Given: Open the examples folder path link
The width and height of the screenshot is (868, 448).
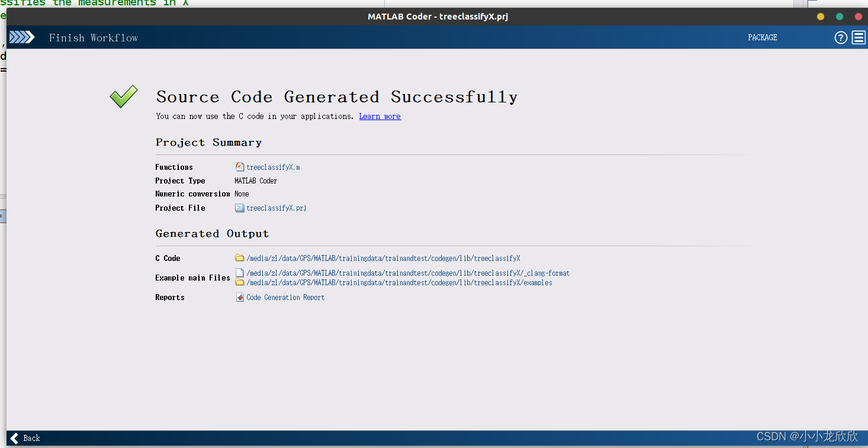Looking at the screenshot, I should [x=399, y=283].
